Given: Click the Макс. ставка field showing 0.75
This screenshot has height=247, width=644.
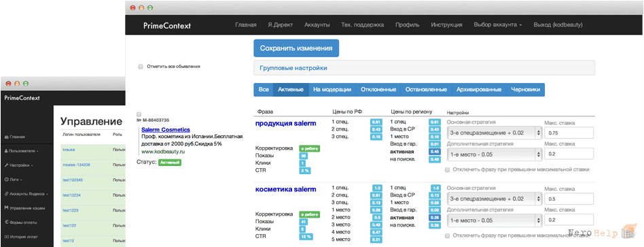Looking at the screenshot, I should click(x=569, y=133).
